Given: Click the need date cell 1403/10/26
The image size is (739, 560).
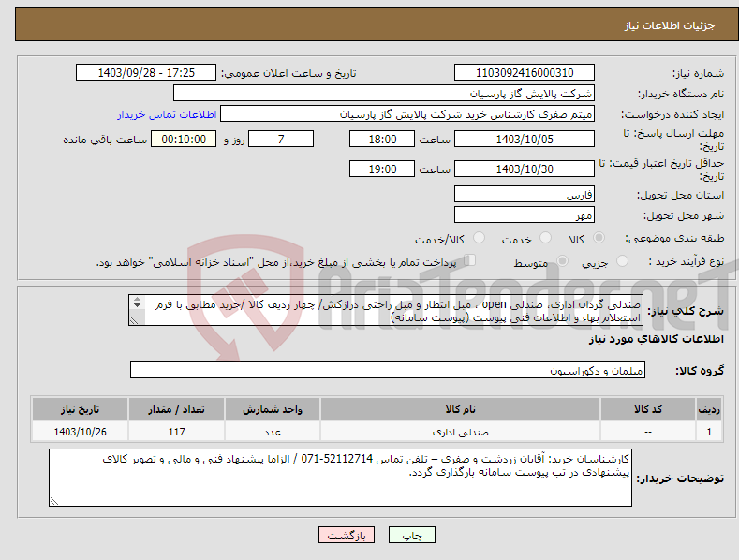Looking at the screenshot, I should [x=80, y=432].
